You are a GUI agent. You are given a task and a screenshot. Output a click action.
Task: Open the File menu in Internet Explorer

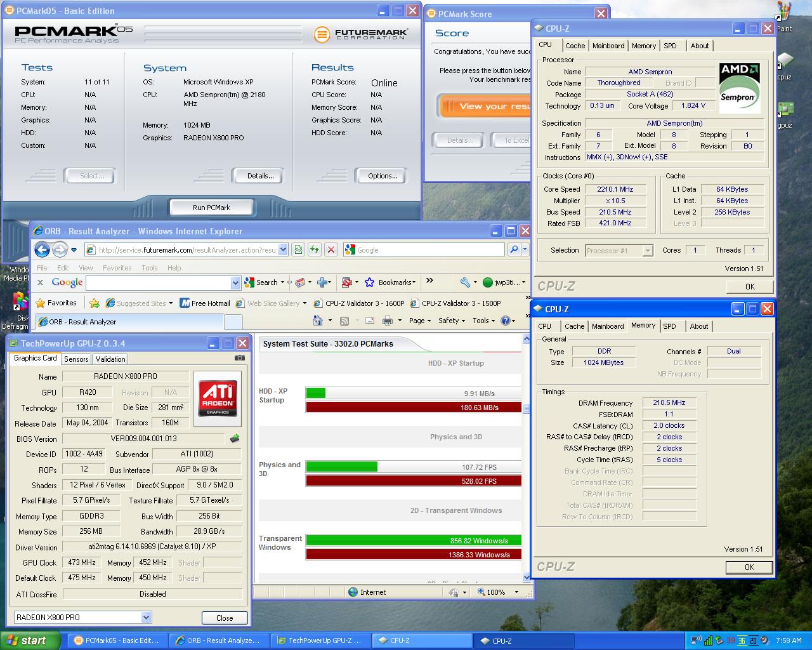(42, 267)
